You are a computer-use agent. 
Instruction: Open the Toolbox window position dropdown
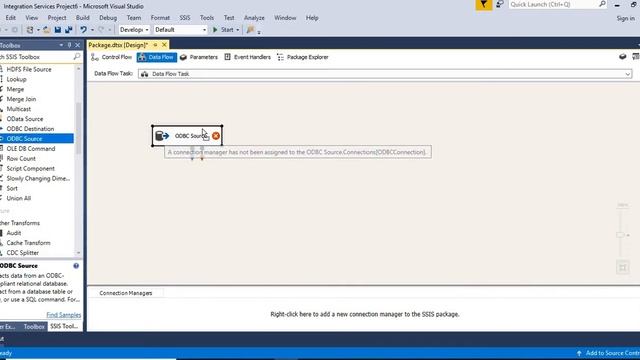pos(61,45)
